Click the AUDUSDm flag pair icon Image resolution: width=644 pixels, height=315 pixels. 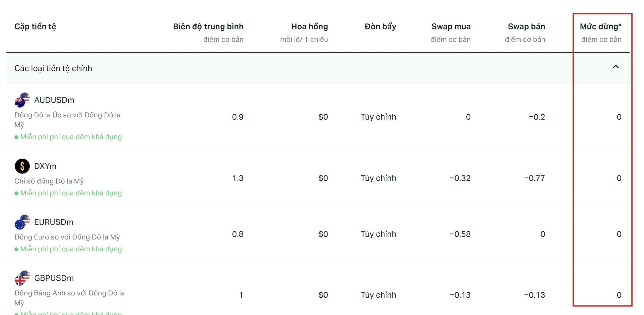coord(22,100)
